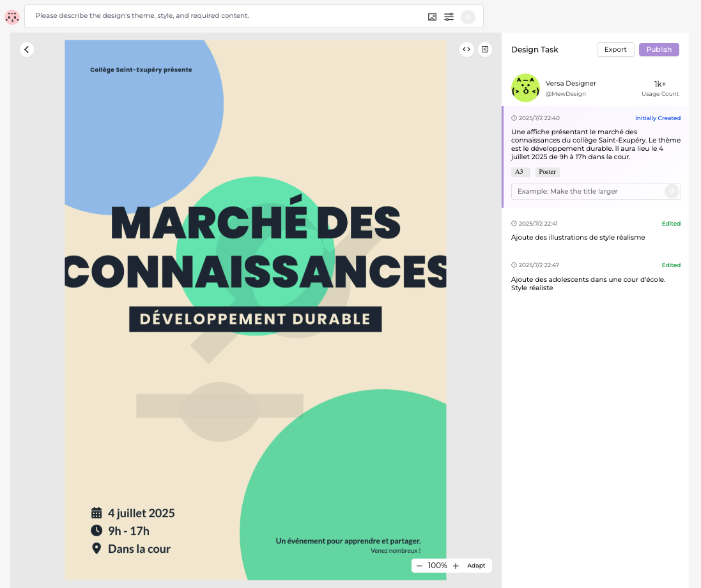The height and width of the screenshot is (588, 701).
Task: Click the Export button
Action: click(615, 50)
